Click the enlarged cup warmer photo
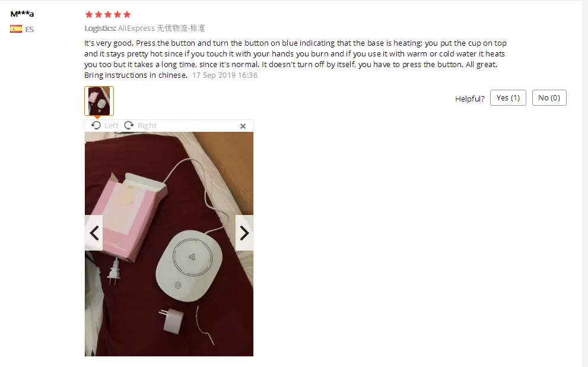 (x=169, y=244)
